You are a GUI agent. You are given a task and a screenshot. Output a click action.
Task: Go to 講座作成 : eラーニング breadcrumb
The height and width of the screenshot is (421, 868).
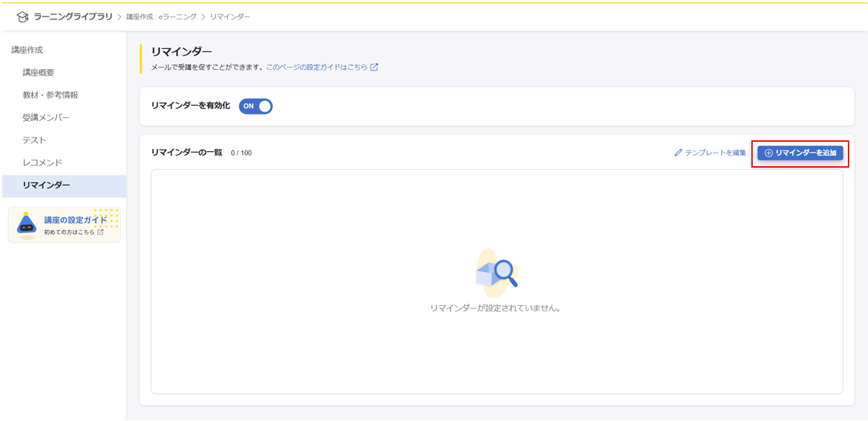[x=161, y=17]
